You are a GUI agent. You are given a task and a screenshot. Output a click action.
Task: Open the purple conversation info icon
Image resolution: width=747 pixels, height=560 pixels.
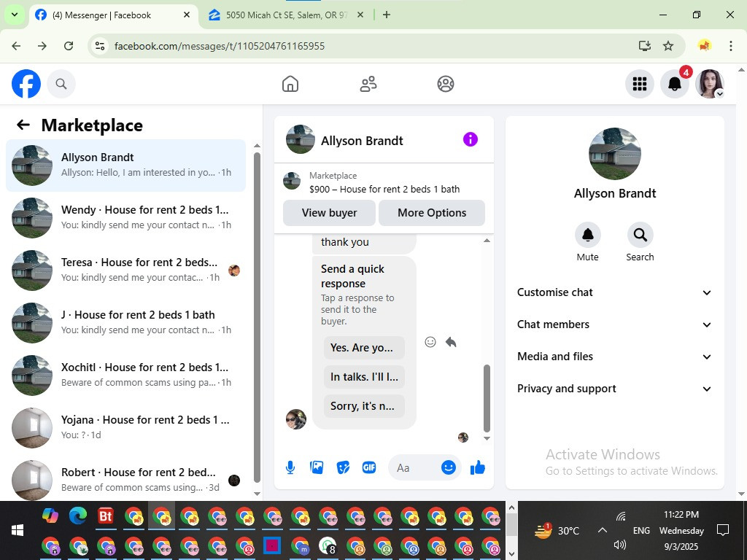coord(471,139)
